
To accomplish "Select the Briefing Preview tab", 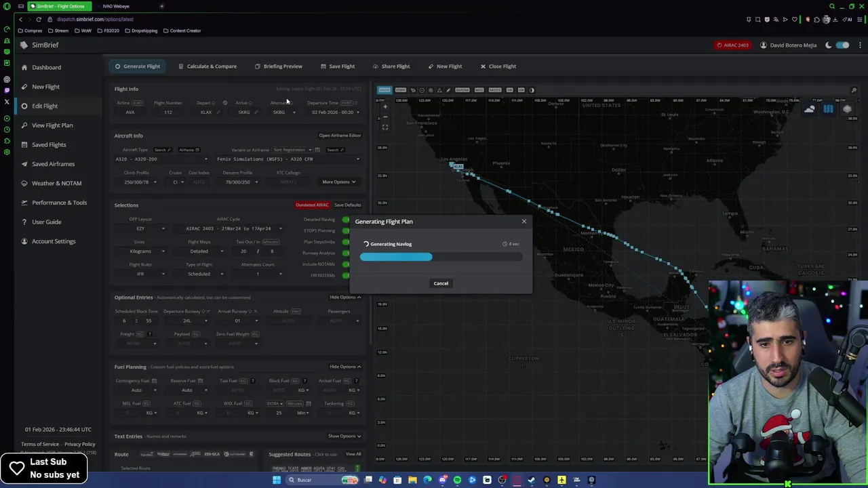I will pos(279,66).
